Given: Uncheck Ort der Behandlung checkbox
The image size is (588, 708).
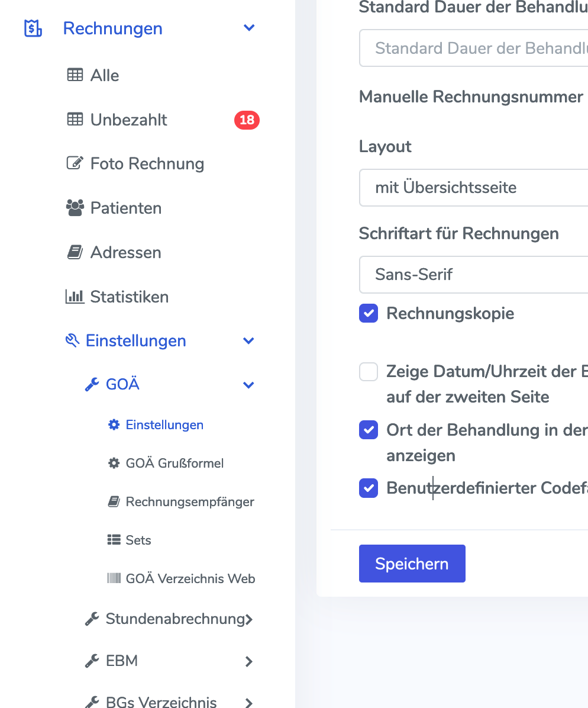Looking at the screenshot, I should 369,430.
